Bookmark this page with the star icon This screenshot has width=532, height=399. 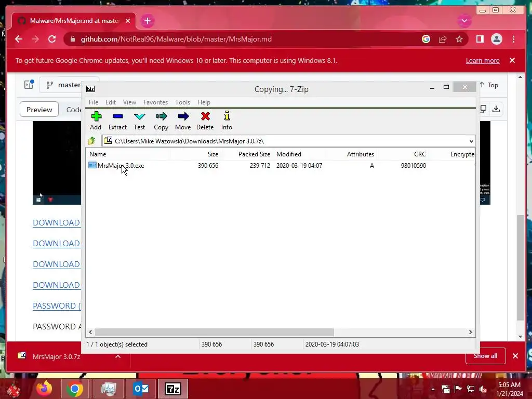click(x=459, y=39)
